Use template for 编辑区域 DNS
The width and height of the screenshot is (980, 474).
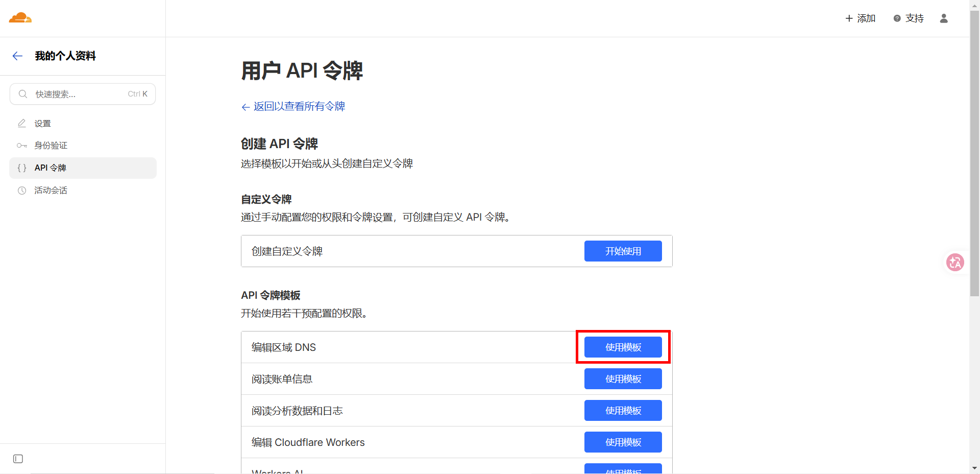(623, 347)
